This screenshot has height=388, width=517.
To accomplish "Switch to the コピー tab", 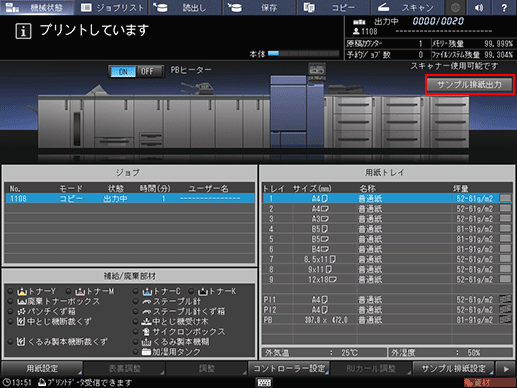I will tap(334, 7).
